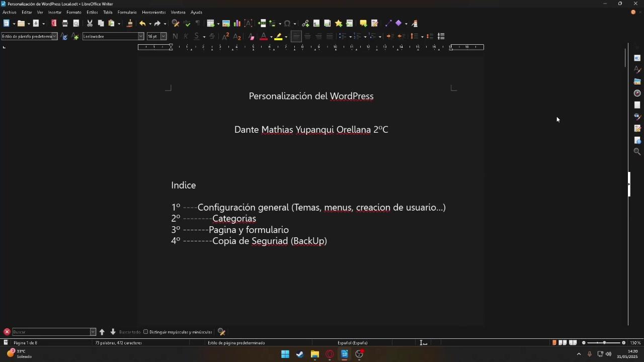Open sidebar Properties icon

pos(637,58)
